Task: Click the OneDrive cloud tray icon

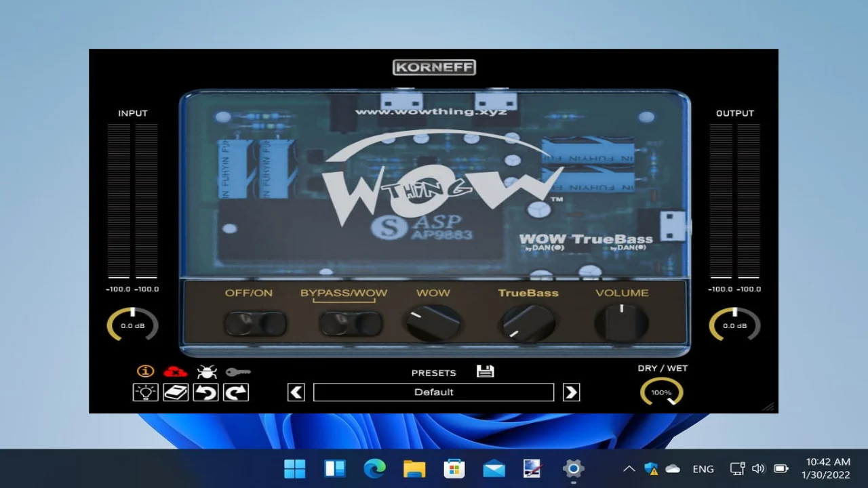Action: [x=673, y=468]
